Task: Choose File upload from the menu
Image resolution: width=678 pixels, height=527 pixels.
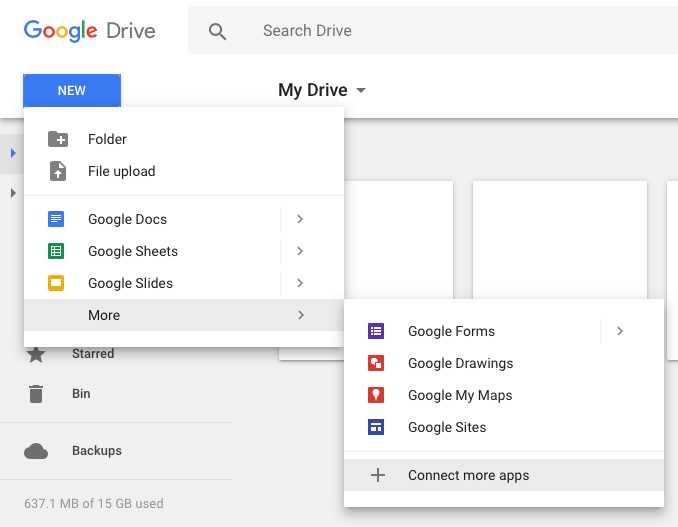Action: [x=184, y=171]
